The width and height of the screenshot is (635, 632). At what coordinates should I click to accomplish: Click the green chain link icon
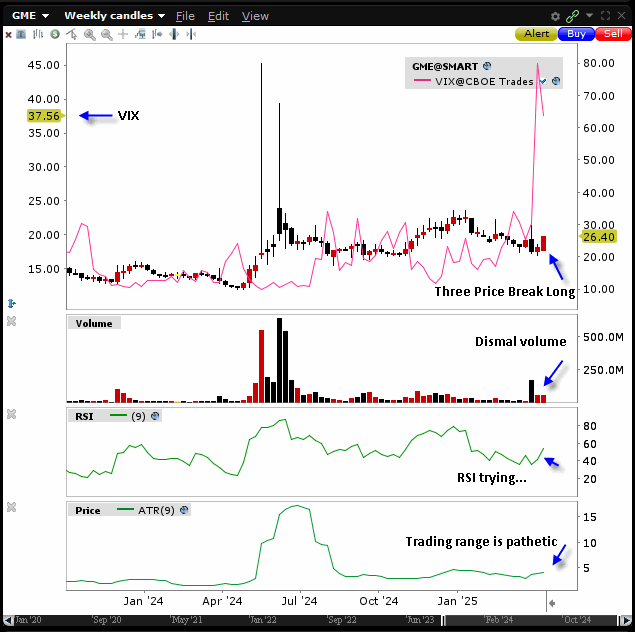tap(572, 16)
